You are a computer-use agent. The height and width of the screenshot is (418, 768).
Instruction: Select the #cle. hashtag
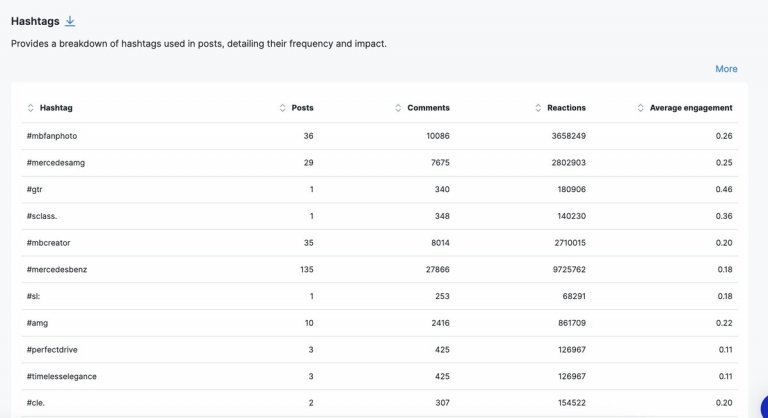pyautogui.click(x=35, y=403)
